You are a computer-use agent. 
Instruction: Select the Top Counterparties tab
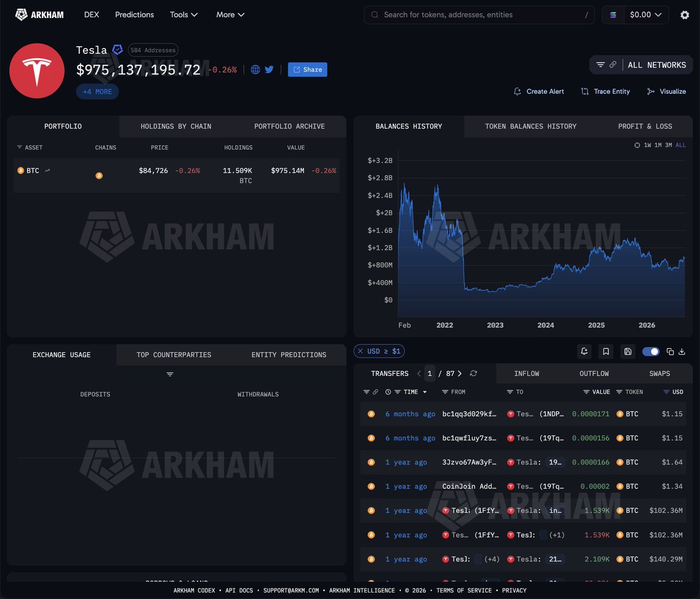tap(174, 355)
